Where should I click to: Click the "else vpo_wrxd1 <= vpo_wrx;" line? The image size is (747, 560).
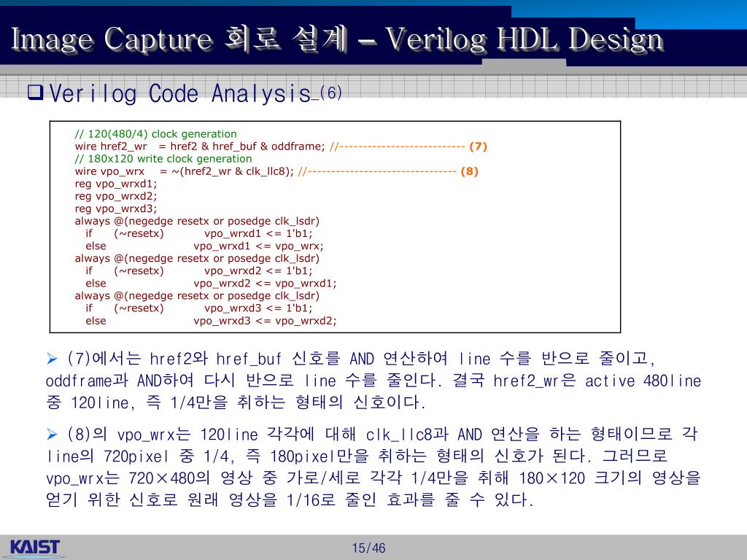click(204, 246)
